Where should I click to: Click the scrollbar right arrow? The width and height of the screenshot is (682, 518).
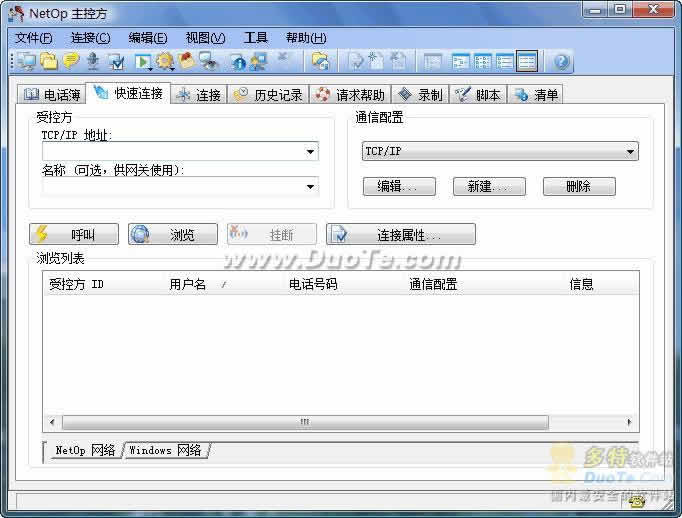coord(629,422)
